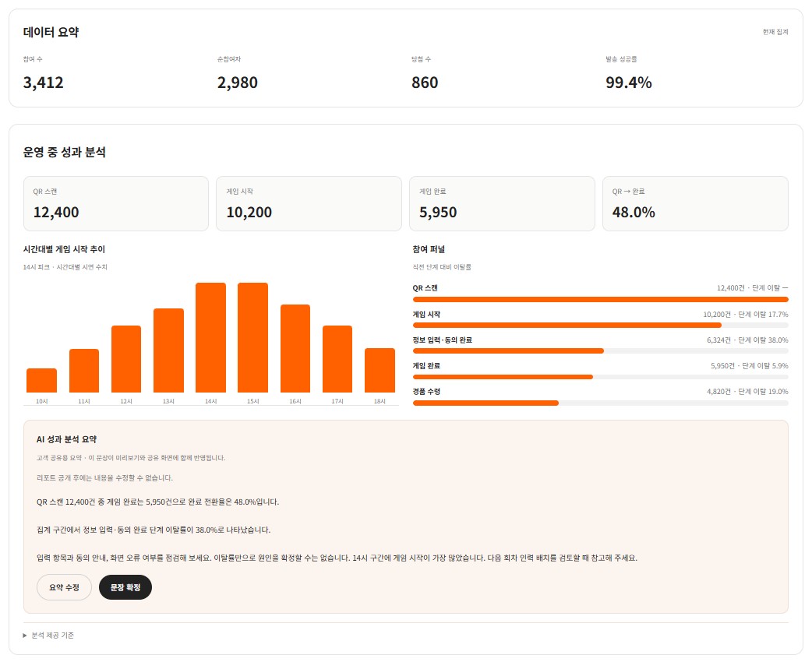Viewport: 812px width, 662px height.
Task: Click the funnel text 6,324건 · 단계 이탈 38.0%
Action: (x=747, y=340)
